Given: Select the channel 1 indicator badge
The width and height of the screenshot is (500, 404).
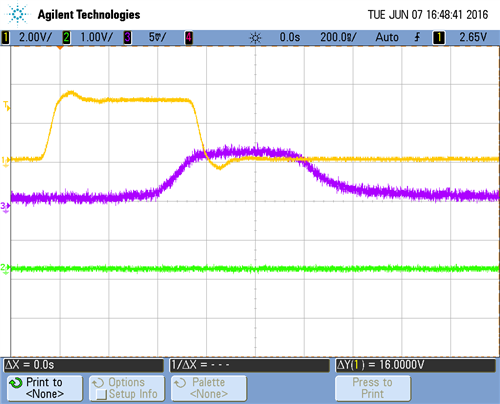Looking at the screenshot, I should (x=5, y=37).
